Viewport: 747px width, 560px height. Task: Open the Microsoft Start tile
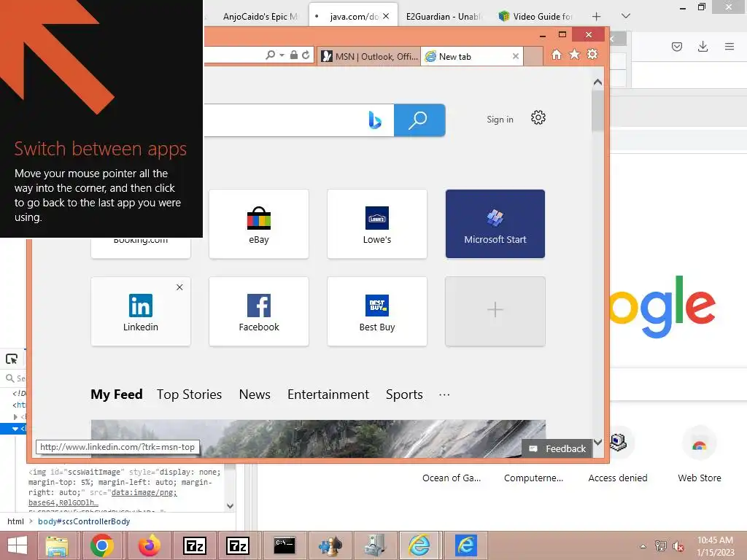tap(495, 224)
